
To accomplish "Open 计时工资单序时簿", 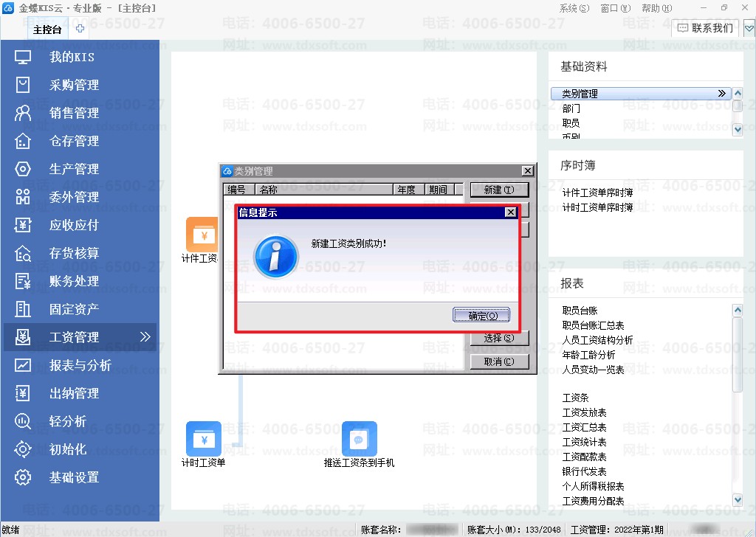I will 597,207.
